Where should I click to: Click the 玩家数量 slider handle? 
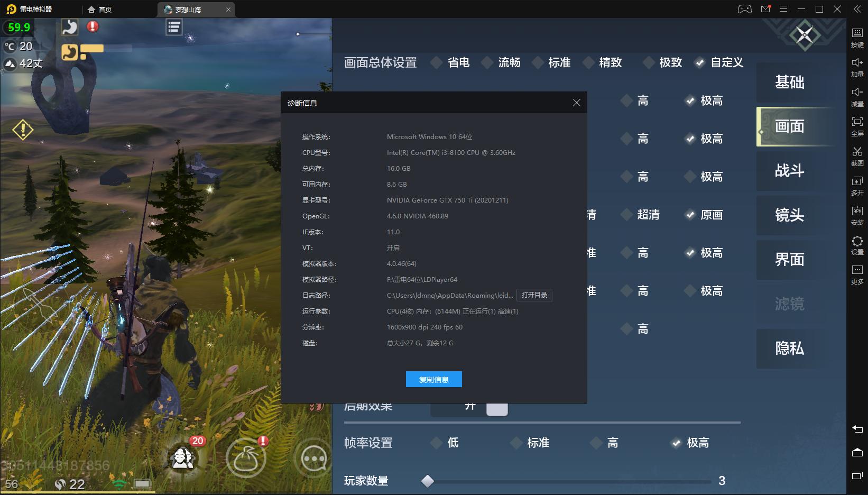[x=428, y=481]
